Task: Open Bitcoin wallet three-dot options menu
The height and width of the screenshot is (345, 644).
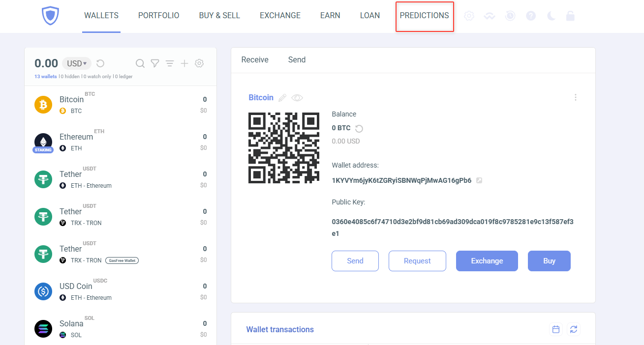Action: pyautogui.click(x=576, y=97)
